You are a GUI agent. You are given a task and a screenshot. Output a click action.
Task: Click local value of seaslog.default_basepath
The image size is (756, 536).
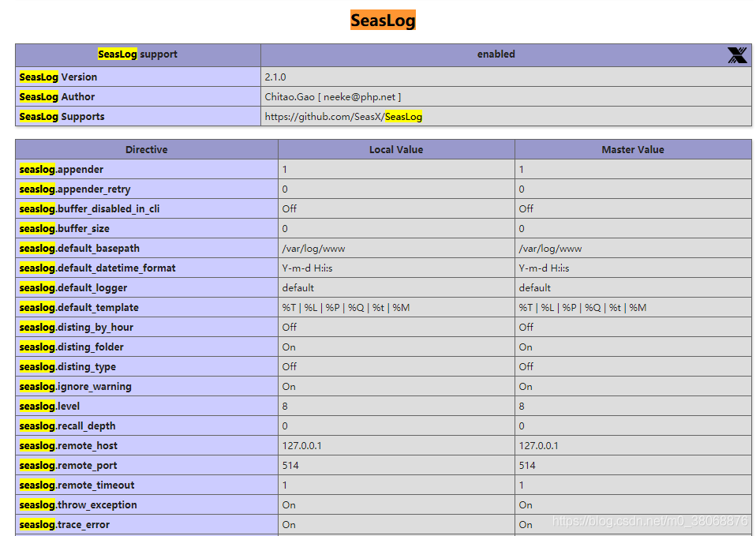tap(313, 249)
